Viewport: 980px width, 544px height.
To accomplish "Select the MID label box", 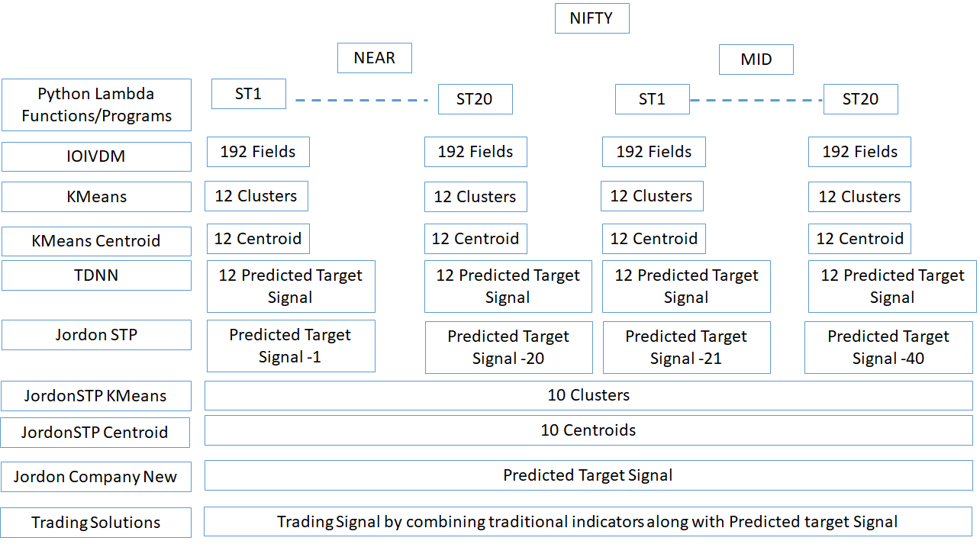I will point(756,60).
